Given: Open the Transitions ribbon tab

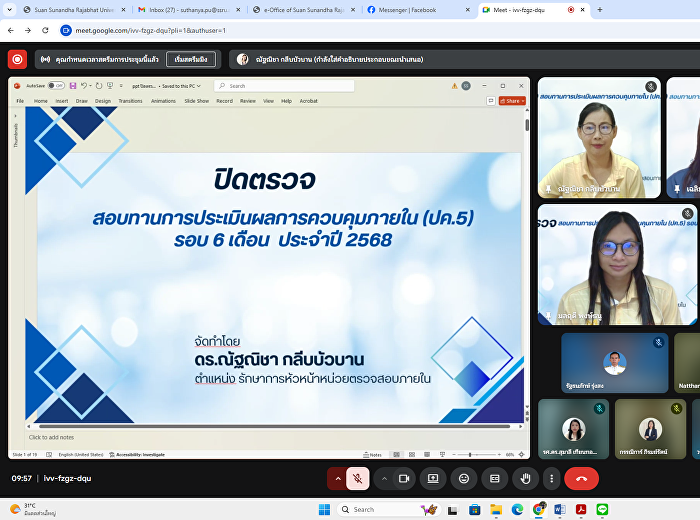Looking at the screenshot, I should (130, 101).
